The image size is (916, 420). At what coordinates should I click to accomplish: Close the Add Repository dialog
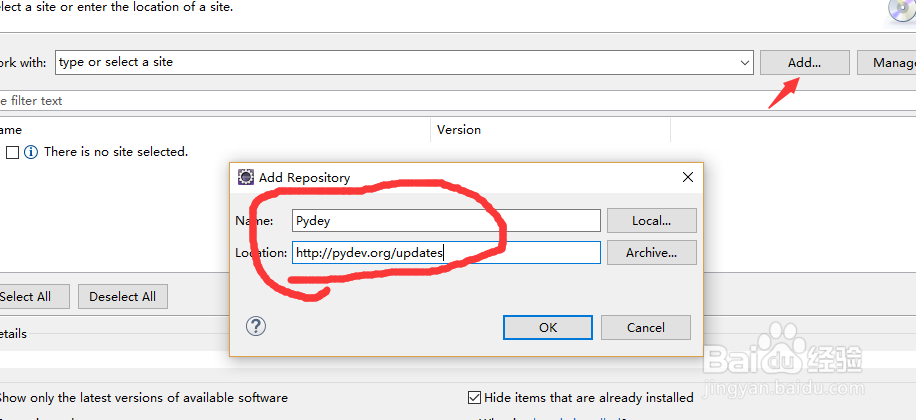[x=687, y=177]
